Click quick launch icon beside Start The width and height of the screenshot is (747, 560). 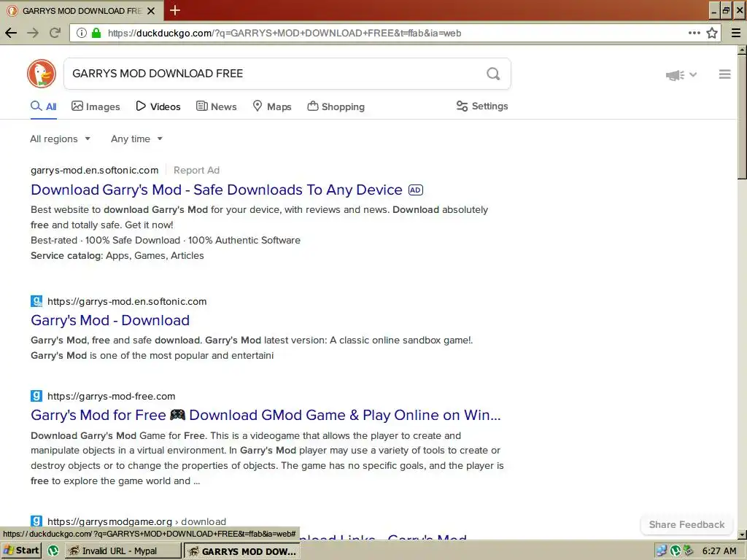[53, 551]
